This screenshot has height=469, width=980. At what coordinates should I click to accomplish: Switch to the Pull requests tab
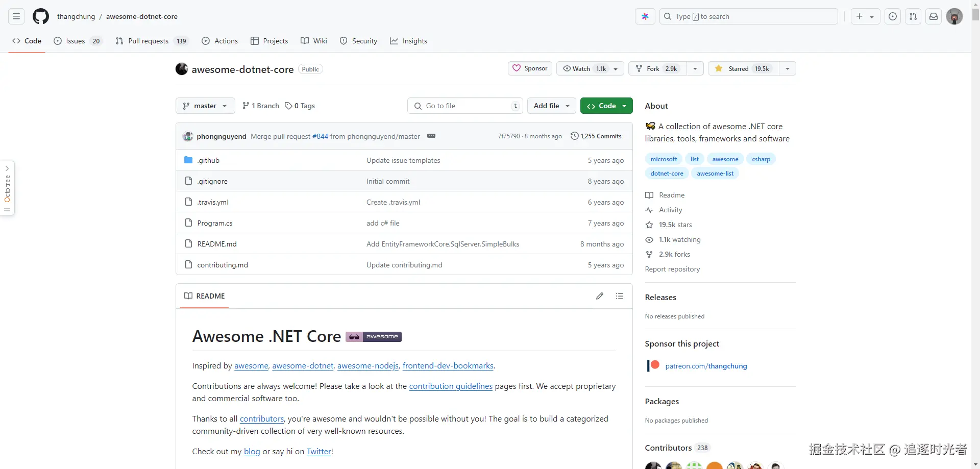coord(152,41)
